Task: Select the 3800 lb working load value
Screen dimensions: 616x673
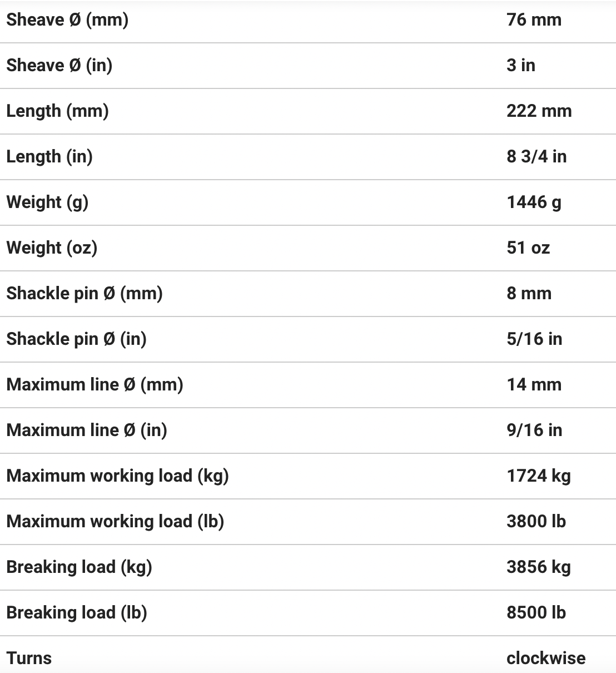Action: tap(536, 522)
